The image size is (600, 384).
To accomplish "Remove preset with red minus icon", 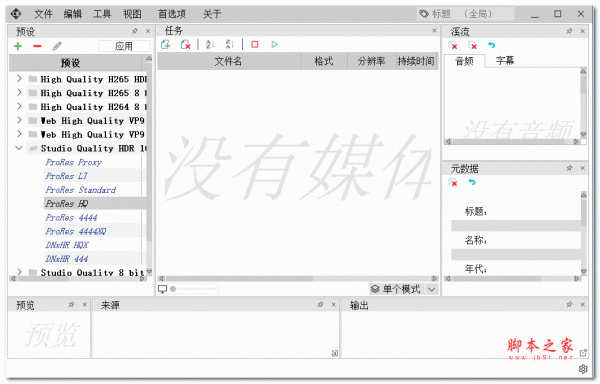I will 37,46.
